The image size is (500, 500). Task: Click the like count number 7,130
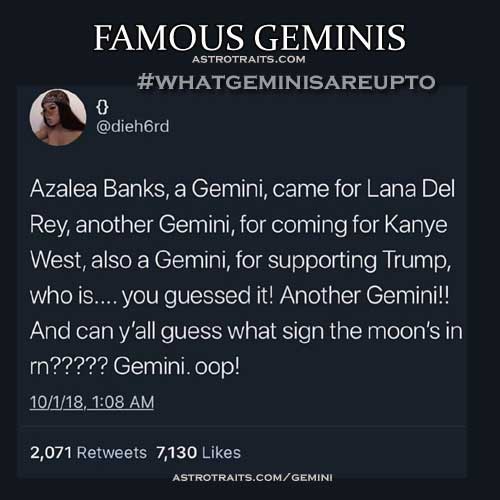176,453
